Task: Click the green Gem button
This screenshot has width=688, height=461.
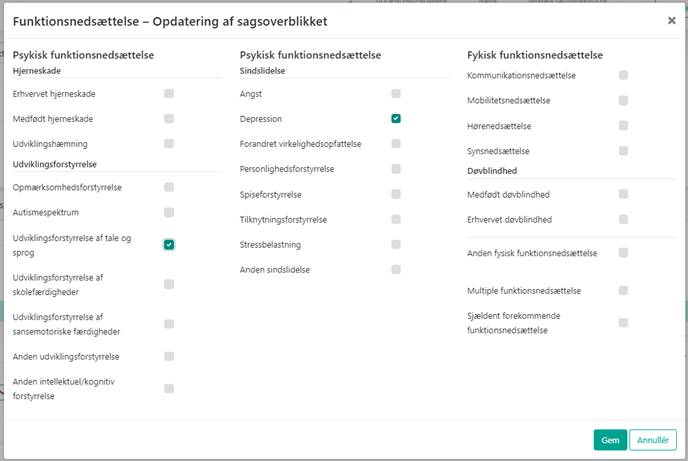Action: (x=609, y=439)
